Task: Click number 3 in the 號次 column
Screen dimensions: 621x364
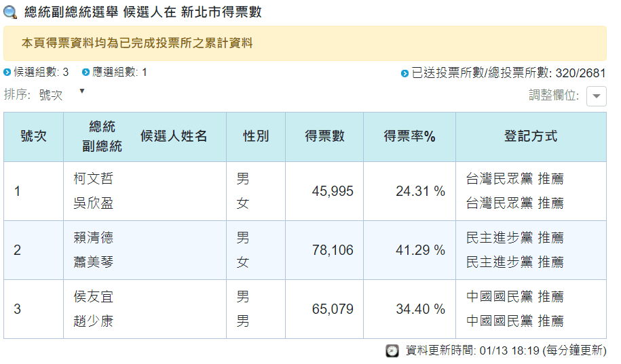Action: point(17,309)
